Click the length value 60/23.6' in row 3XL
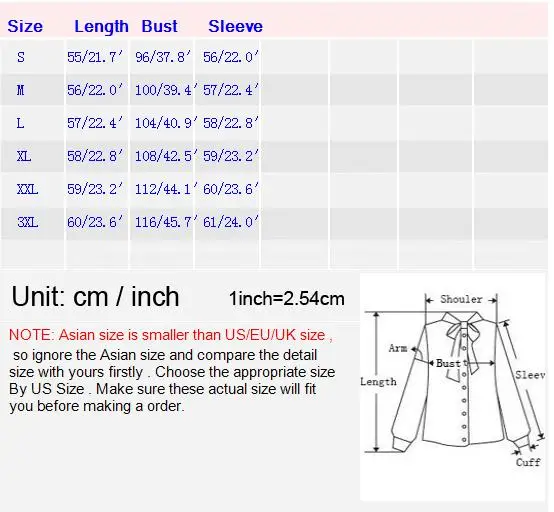 click(x=95, y=222)
